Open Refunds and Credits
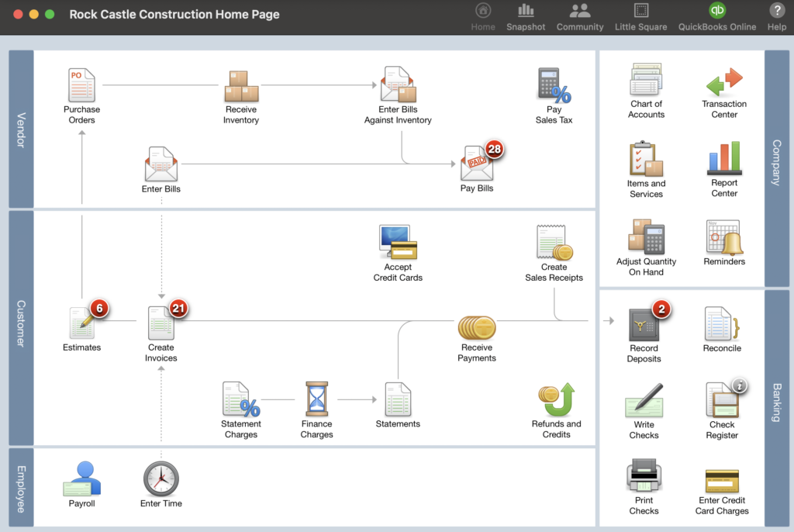The image size is (794, 532). point(555,399)
